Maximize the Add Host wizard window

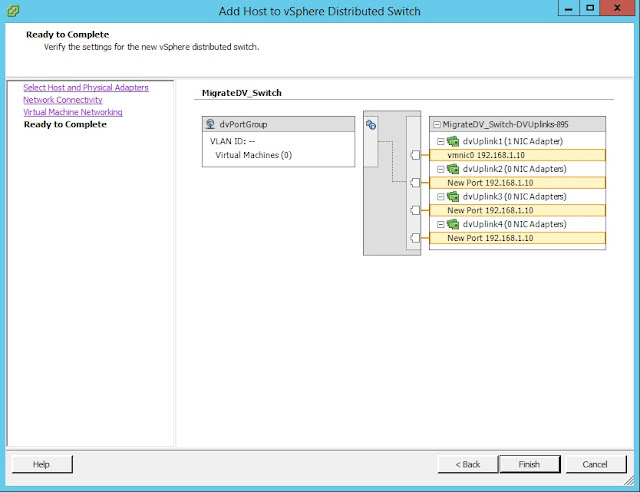590,8
